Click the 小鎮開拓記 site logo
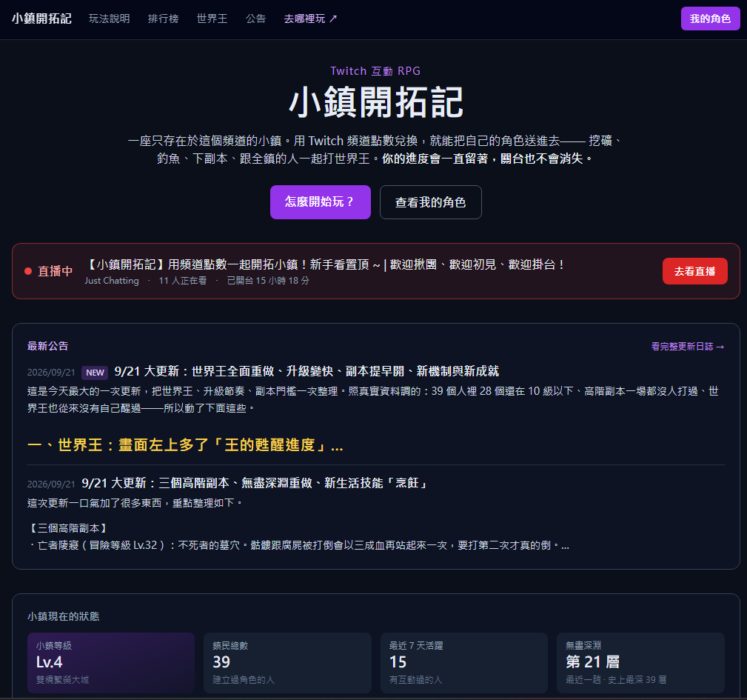 [x=41, y=19]
